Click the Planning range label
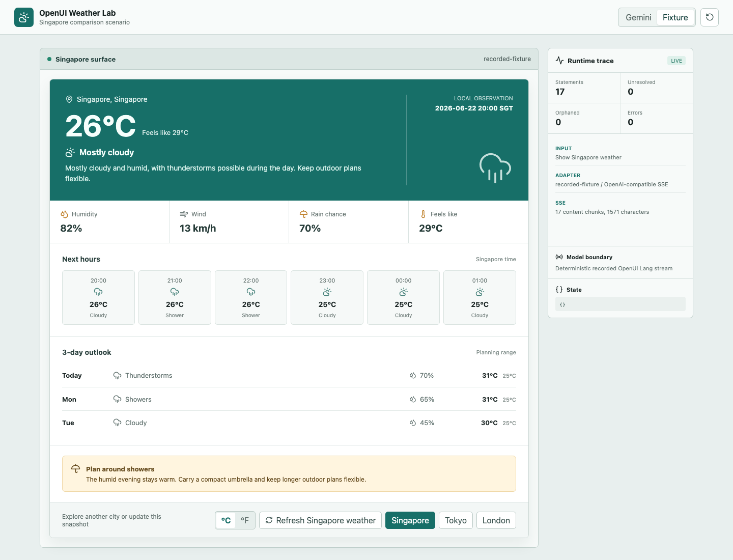Screen dimensions: 733x560 496,352
